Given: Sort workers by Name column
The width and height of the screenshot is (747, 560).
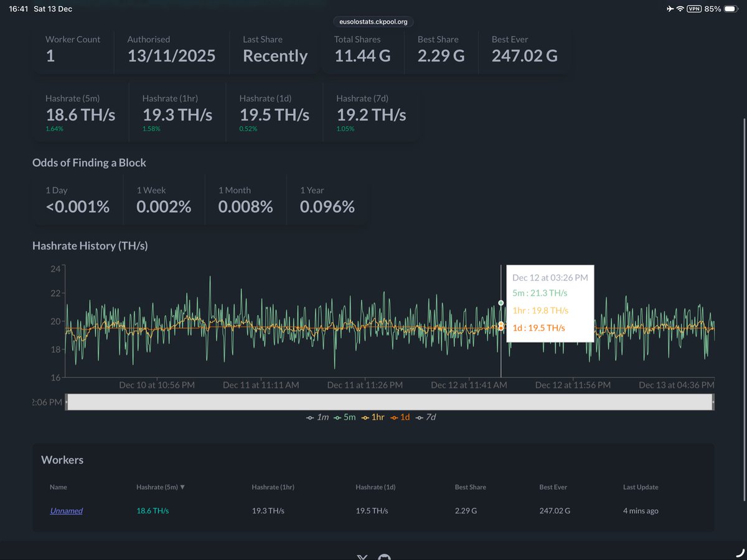Looking at the screenshot, I should click(59, 487).
